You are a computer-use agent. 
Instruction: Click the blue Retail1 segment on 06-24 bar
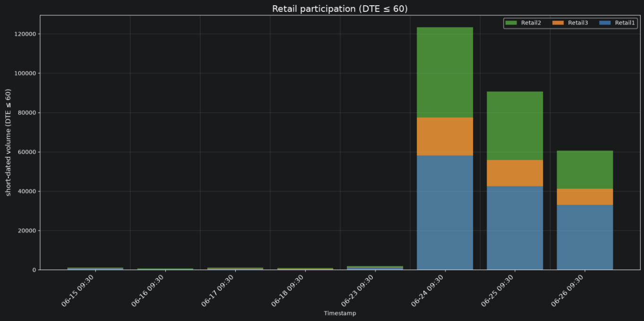pos(445,213)
